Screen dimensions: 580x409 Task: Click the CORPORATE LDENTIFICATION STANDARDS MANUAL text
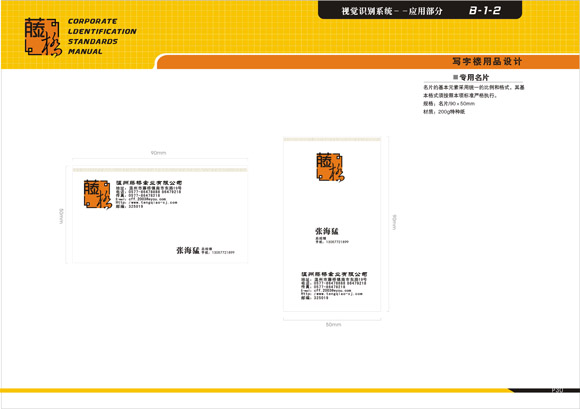[102, 36]
